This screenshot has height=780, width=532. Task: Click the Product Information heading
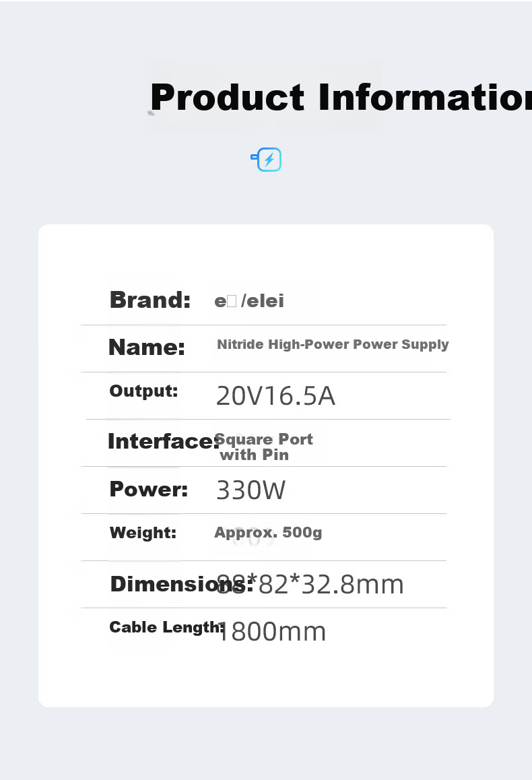click(x=341, y=97)
